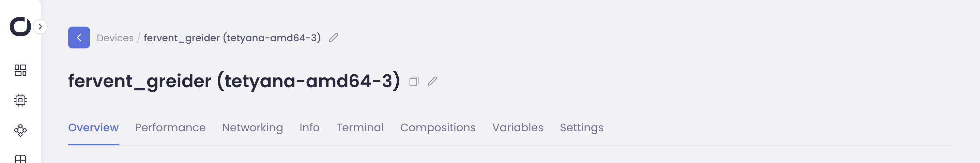Open the Terminal tab
This screenshot has width=980, height=163.
click(359, 128)
